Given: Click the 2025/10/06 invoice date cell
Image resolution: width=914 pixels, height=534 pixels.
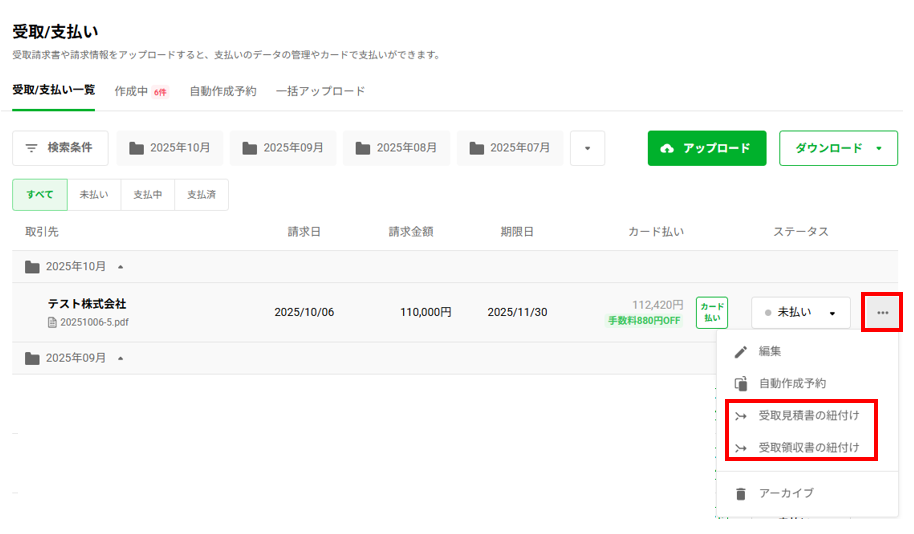Looking at the screenshot, I should coord(304,312).
